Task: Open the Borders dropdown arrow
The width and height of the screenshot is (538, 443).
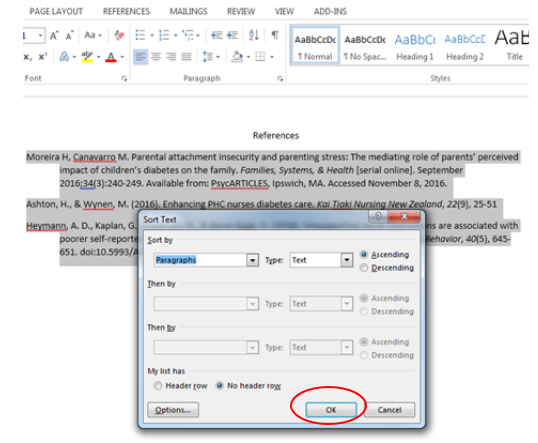Action: [x=272, y=57]
